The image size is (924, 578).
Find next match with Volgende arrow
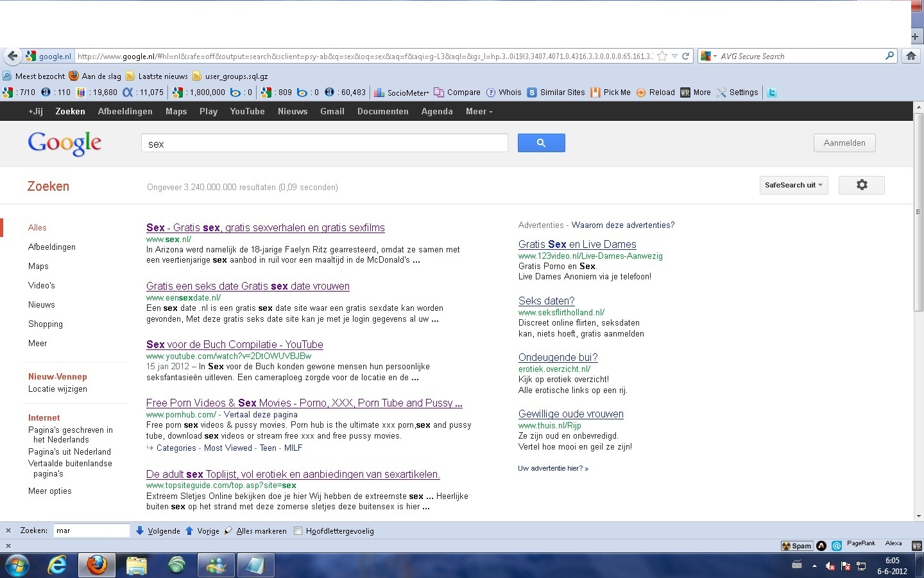158,531
